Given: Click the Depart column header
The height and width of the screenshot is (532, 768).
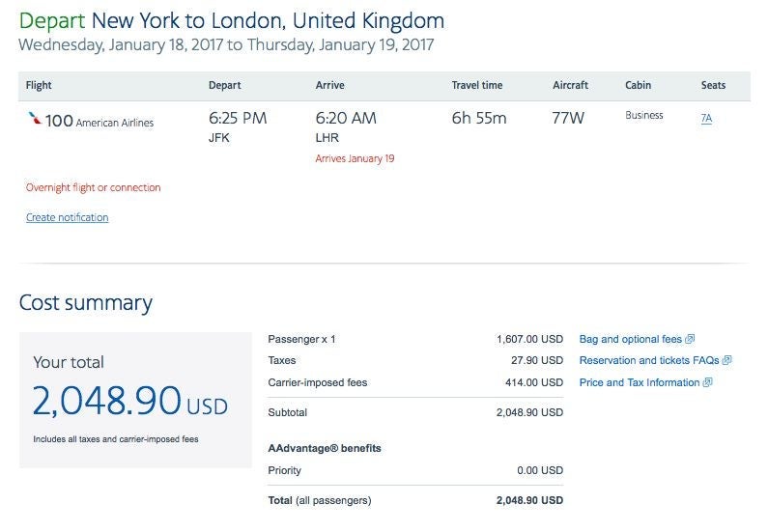Looking at the screenshot, I should coord(224,86).
